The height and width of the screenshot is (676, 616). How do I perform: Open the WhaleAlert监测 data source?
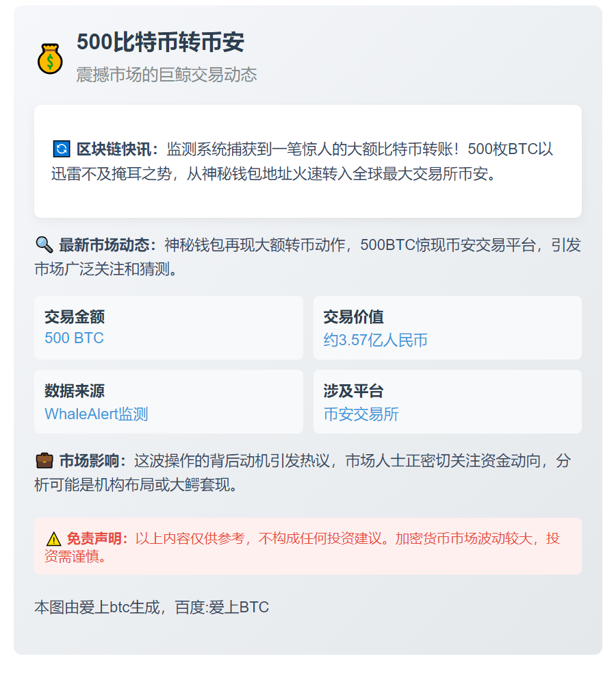[96, 414]
